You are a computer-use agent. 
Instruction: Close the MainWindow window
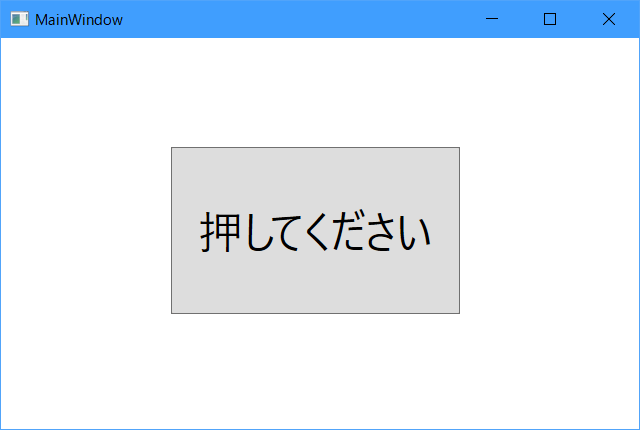click(x=609, y=19)
